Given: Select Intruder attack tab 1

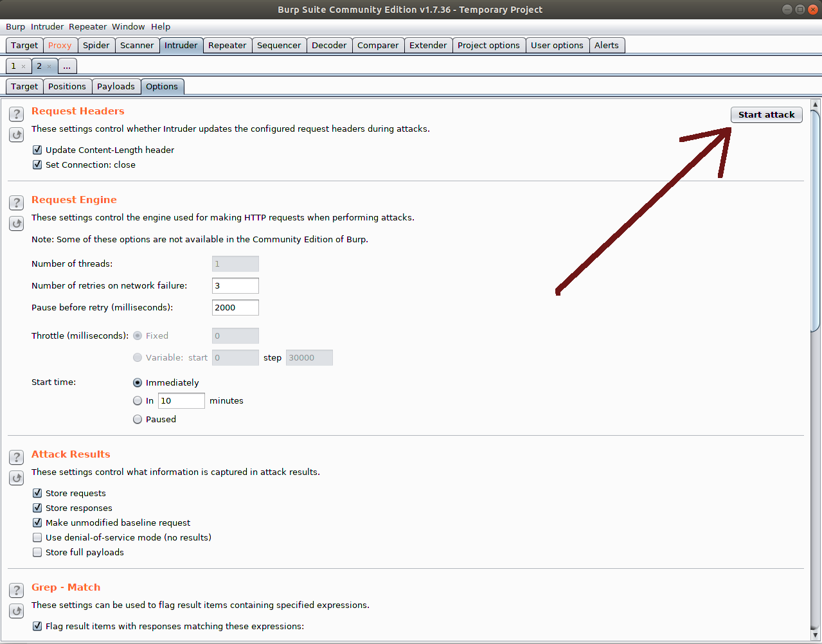Looking at the screenshot, I should pyautogui.click(x=13, y=66).
